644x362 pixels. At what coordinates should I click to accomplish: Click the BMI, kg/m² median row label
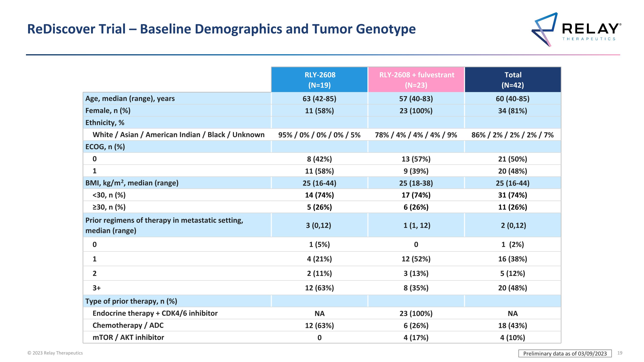tap(132, 183)
